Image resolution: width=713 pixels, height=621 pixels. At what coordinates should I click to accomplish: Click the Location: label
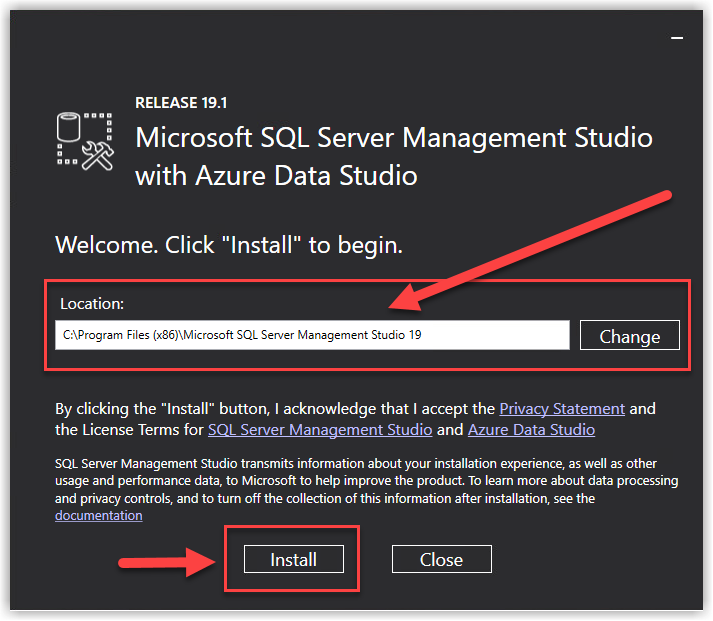[92, 304]
